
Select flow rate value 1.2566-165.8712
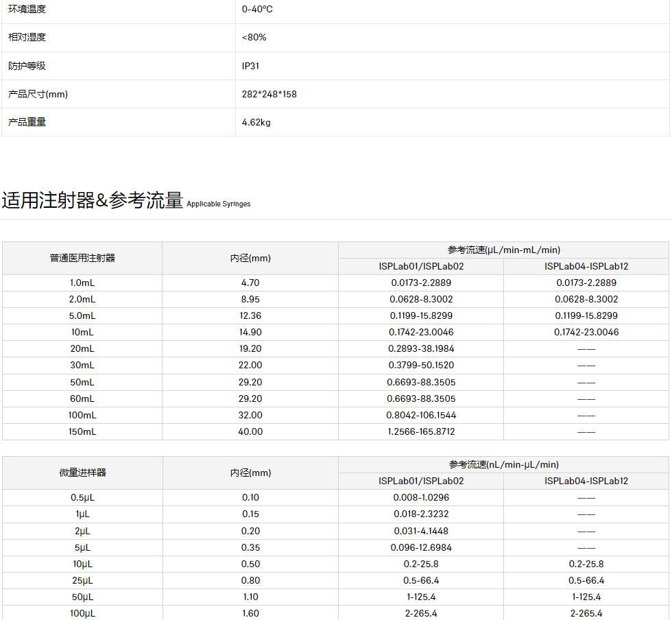coord(421,432)
